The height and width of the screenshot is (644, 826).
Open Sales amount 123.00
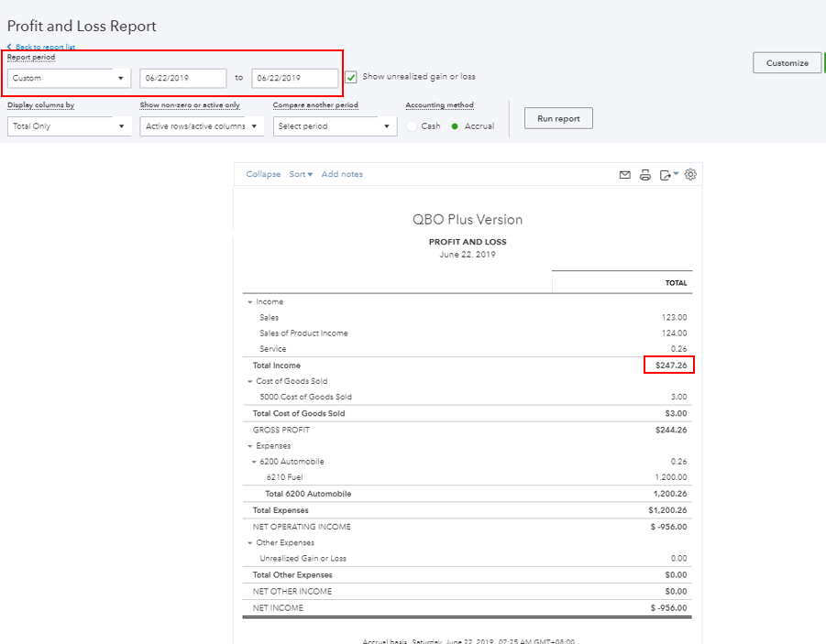coord(675,318)
